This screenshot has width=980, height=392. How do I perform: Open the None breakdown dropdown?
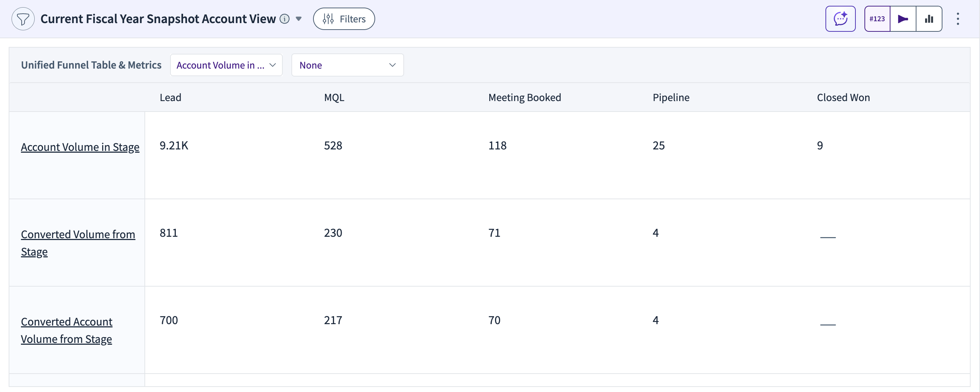click(347, 65)
